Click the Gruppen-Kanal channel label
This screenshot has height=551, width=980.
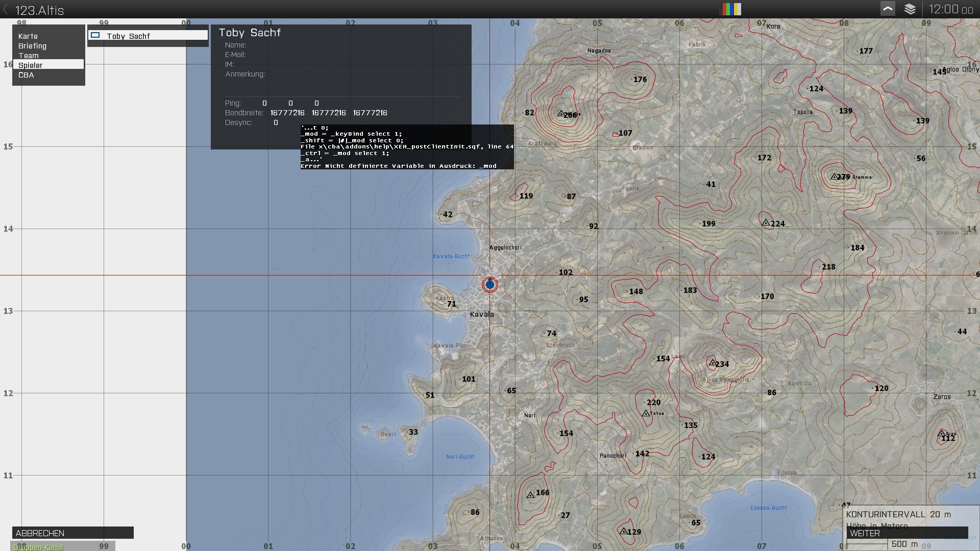[x=38, y=547]
